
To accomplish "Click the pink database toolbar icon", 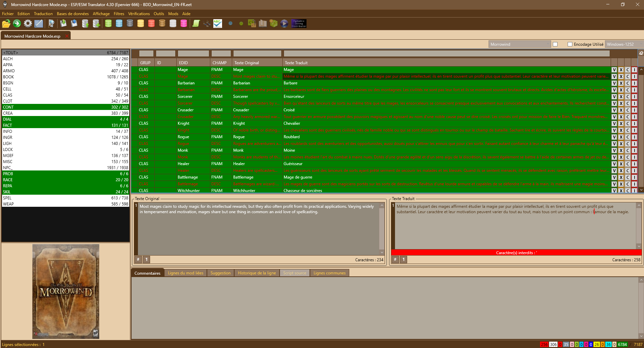I will coord(184,24).
